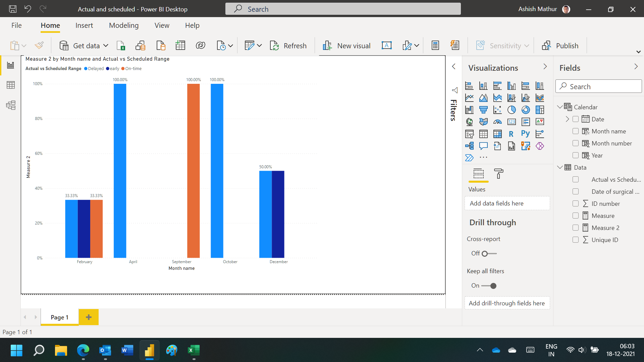
Task: Check the Date field checkbox
Action: pyautogui.click(x=576, y=119)
